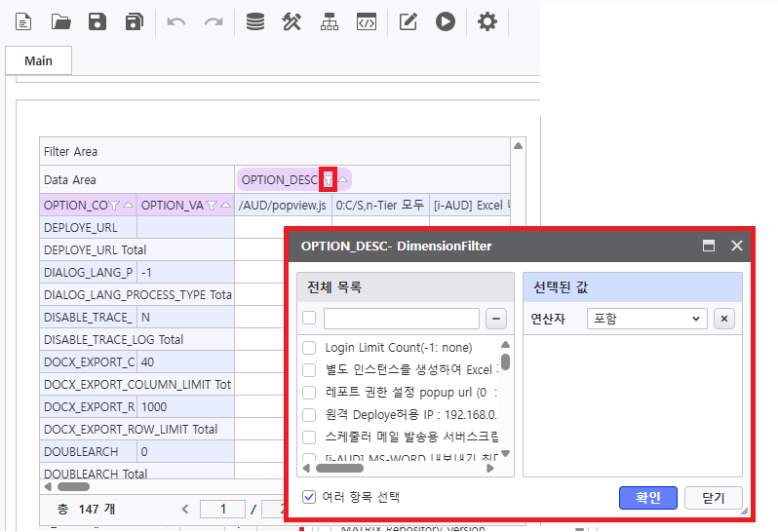This screenshot has height=532, width=778.
Task: Click the OPTION_DESC filter funnel icon
Action: [330, 179]
